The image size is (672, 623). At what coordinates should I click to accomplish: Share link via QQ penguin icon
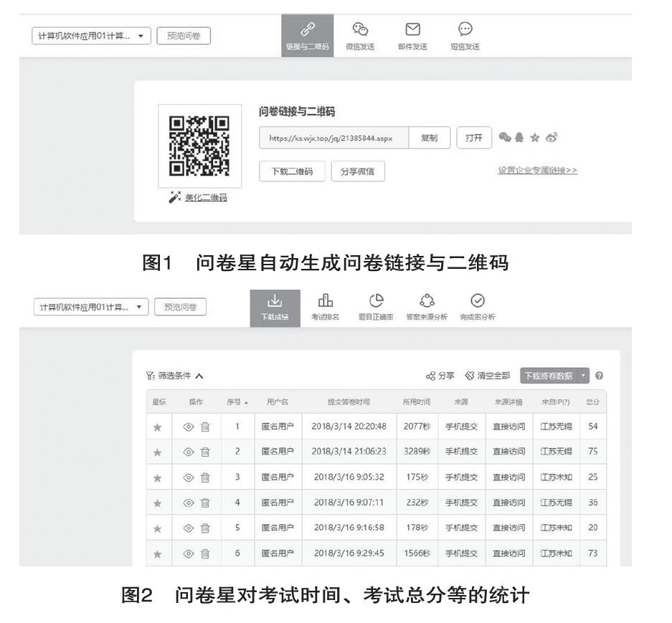click(x=519, y=137)
